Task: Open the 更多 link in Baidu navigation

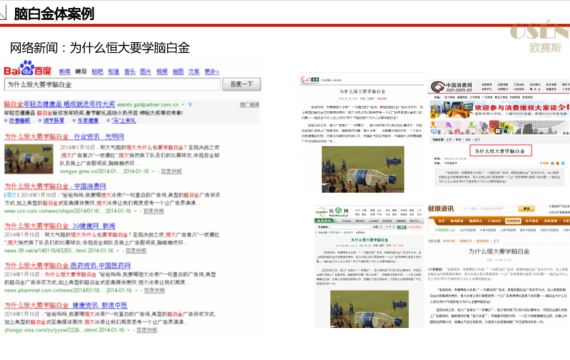Action: click(212, 72)
